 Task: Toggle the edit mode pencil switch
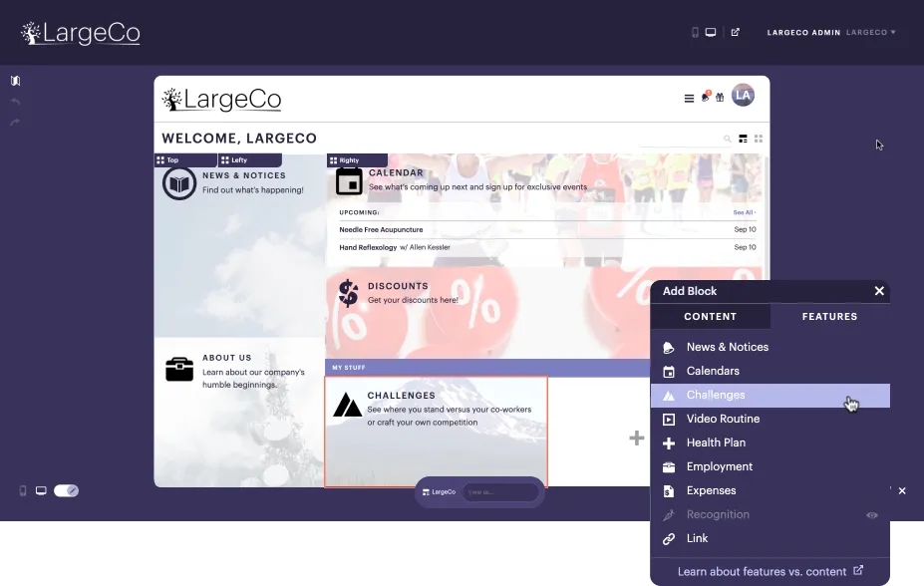tap(66, 490)
